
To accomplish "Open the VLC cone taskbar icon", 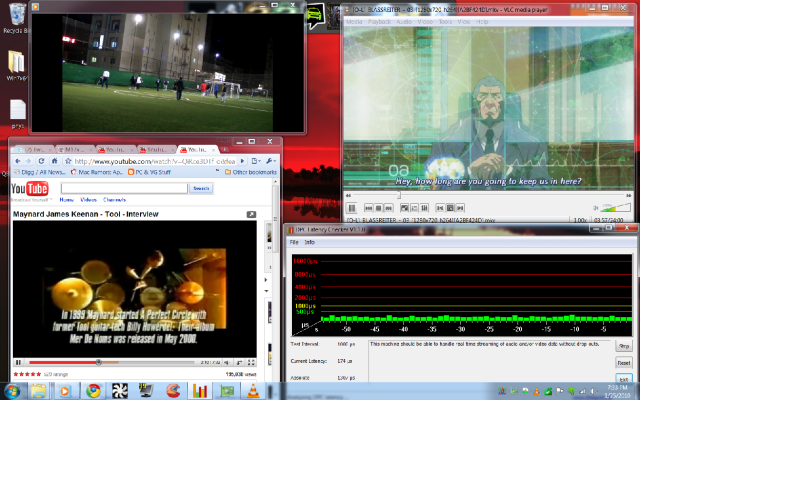I will [x=253, y=391].
